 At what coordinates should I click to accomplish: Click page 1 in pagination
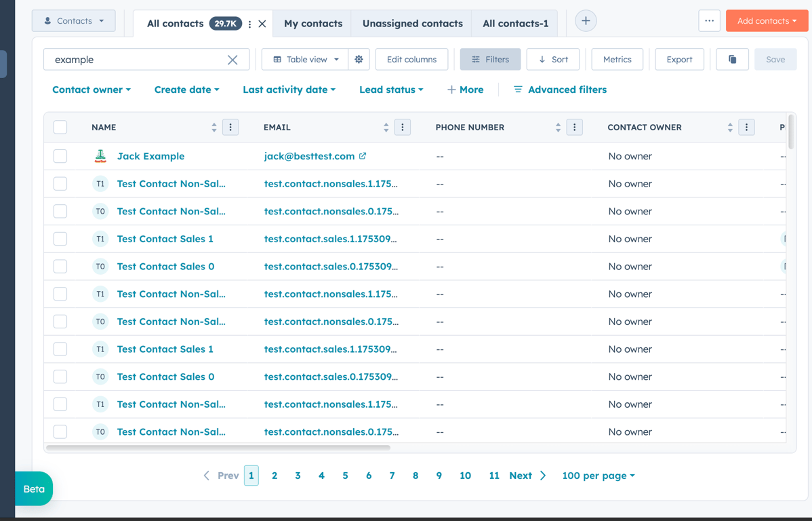click(x=251, y=476)
